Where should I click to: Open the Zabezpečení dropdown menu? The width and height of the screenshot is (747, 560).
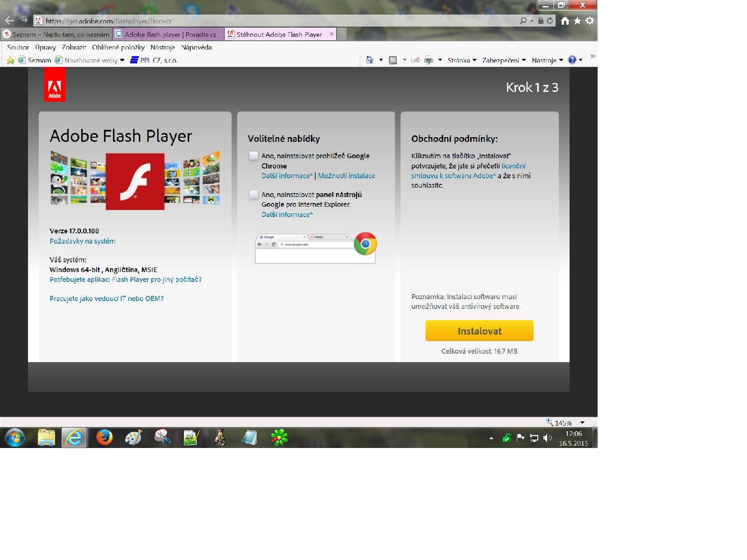[x=504, y=60]
